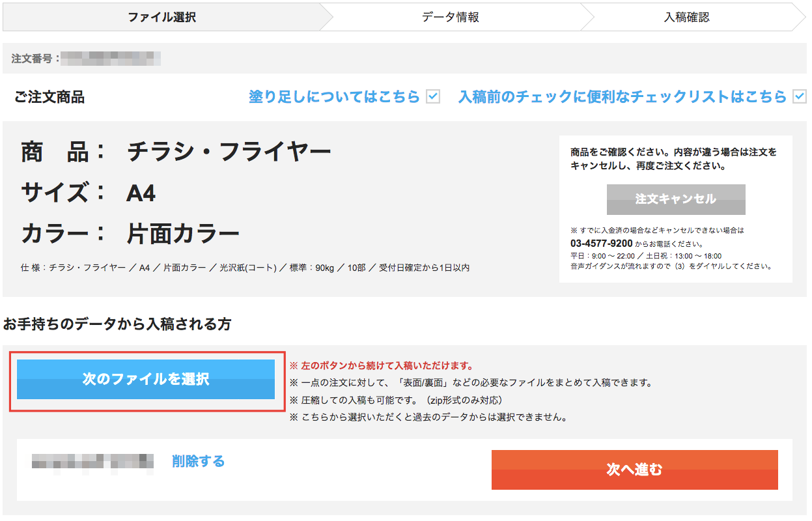The image size is (812, 521).
Task: Go to the データ情報 step
Action: pos(451,18)
